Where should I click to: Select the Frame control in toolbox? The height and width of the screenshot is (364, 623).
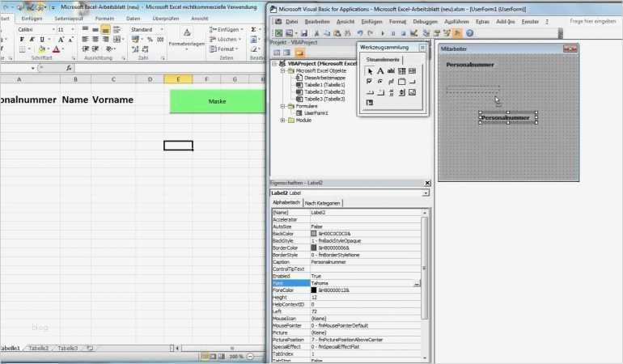point(401,82)
